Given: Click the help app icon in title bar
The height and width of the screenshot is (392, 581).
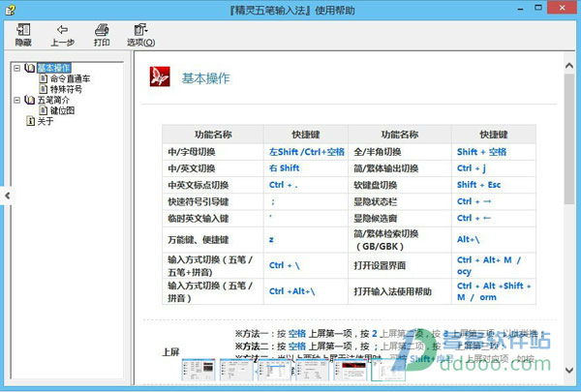Looking at the screenshot, I should click(x=10, y=10).
